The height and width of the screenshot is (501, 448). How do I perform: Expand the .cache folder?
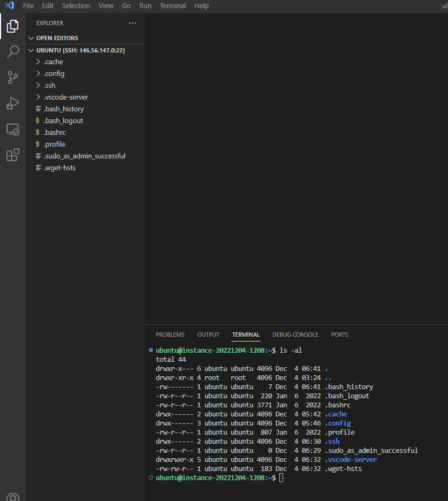point(54,62)
